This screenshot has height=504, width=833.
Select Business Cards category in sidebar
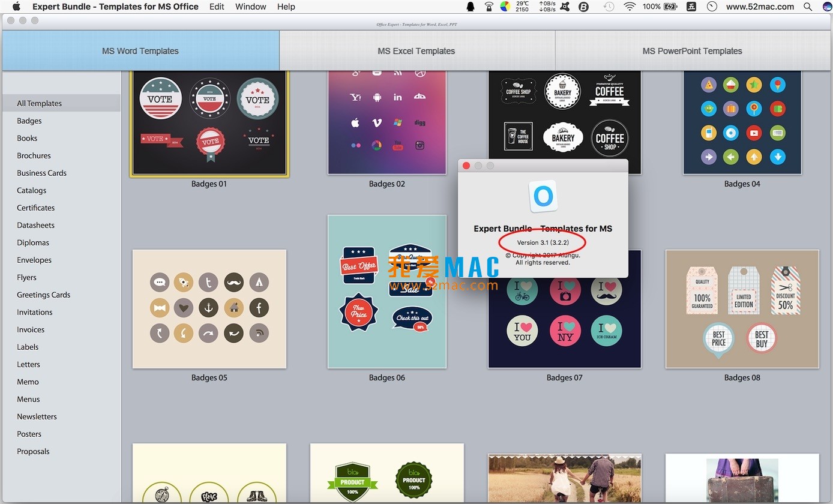click(x=41, y=173)
